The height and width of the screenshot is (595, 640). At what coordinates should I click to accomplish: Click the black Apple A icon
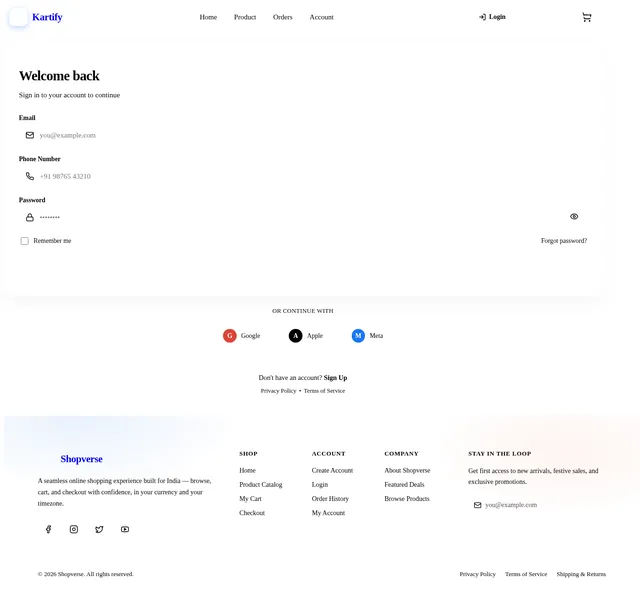pyautogui.click(x=296, y=336)
